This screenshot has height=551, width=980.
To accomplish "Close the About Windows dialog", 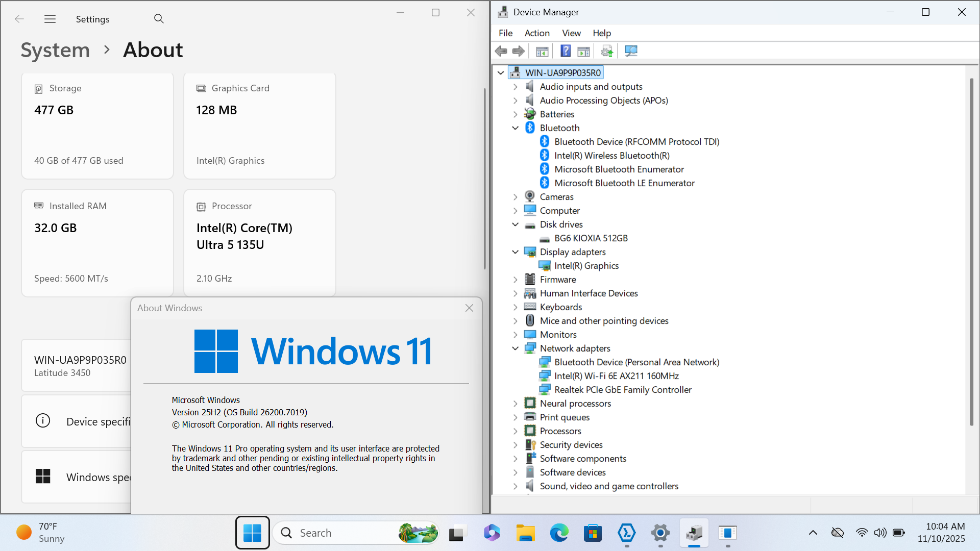I will (x=469, y=308).
